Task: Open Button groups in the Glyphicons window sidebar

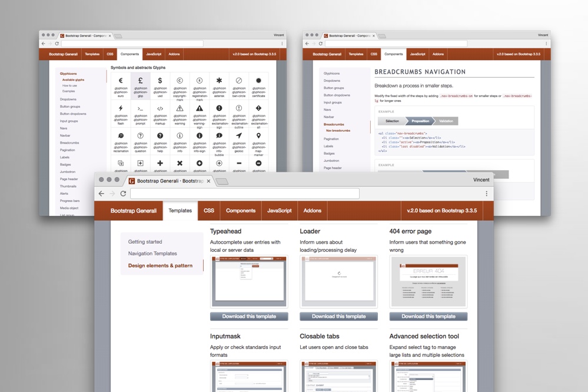Action: 70,107
